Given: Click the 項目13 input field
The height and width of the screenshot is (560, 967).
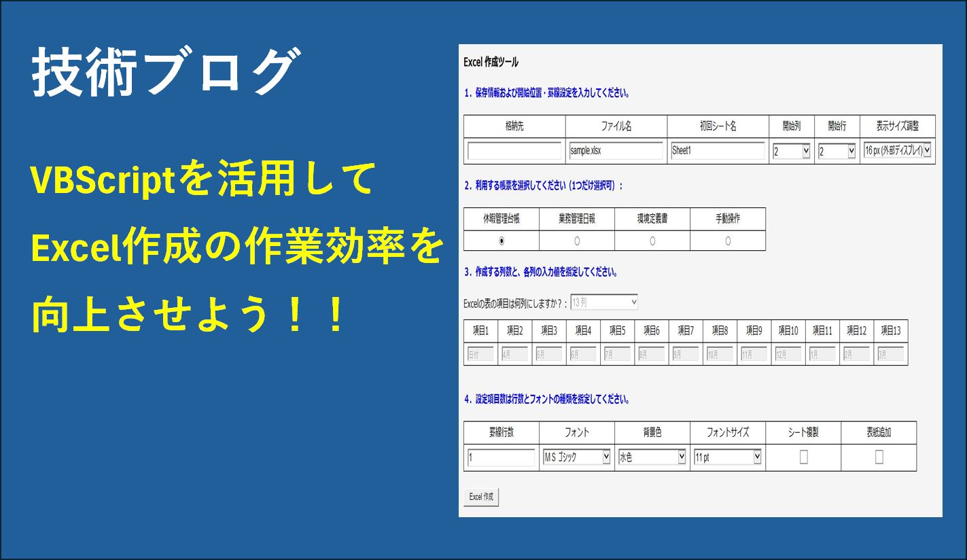Looking at the screenshot, I should click(x=890, y=354).
